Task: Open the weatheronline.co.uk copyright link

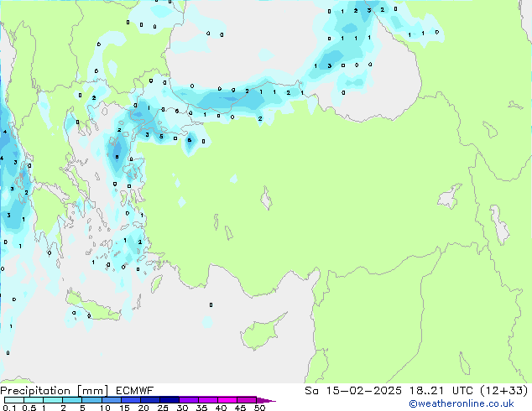Action: (461, 403)
